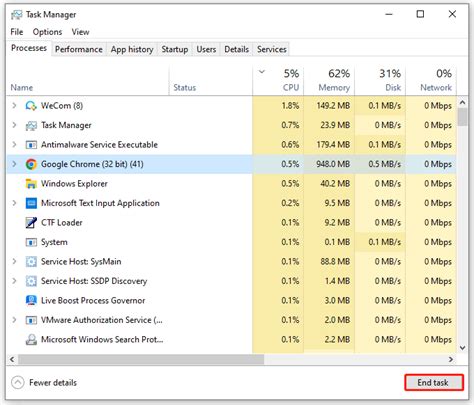Screen dimensions: 474x405
Task: Click the End task button
Action: pyautogui.click(x=434, y=383)
